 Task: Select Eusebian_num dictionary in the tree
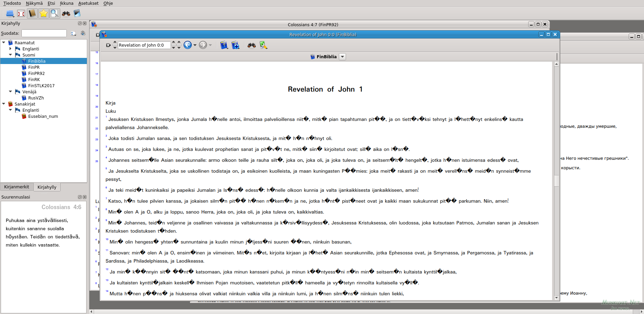[43, 116]
